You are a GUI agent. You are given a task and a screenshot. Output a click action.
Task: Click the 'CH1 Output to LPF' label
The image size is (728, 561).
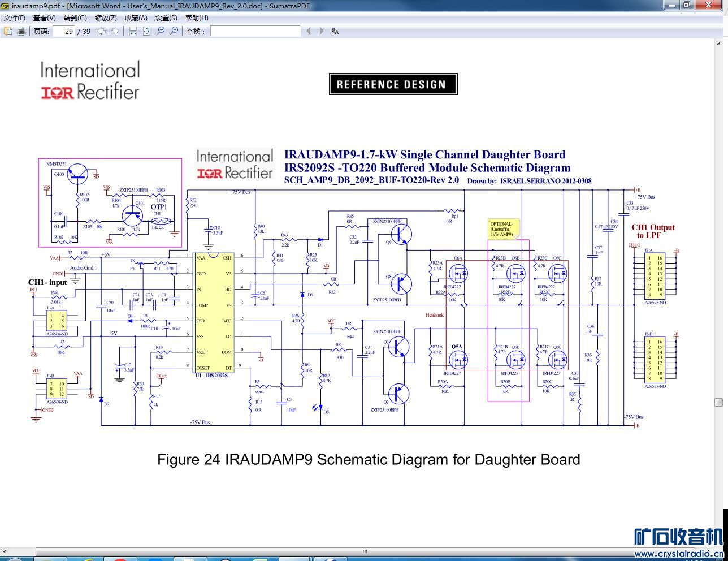pyautogui.click(x=653, y=231)
